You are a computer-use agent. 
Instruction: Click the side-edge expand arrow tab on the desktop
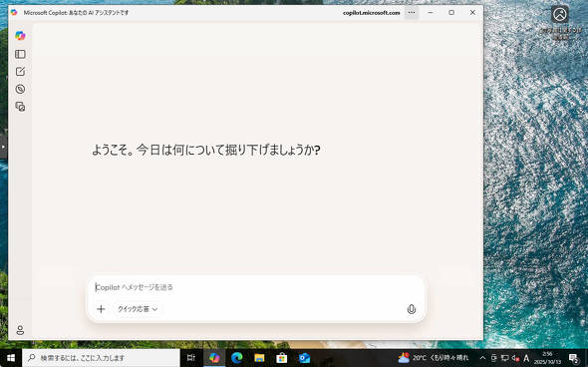(x=3, y=147)
